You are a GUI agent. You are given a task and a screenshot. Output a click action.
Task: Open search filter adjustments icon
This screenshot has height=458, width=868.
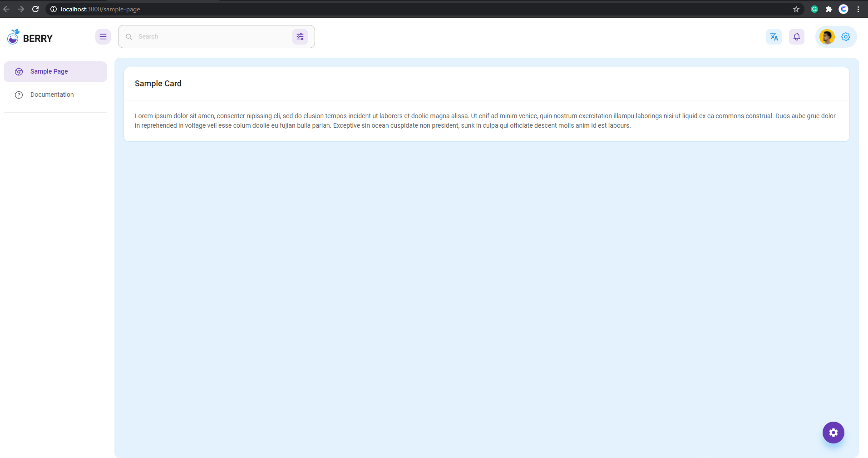click(x=300, y=37)
